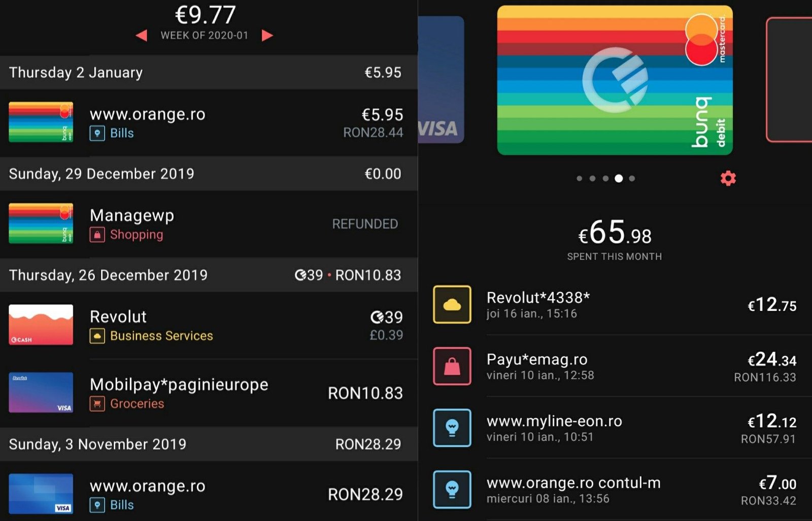Select the rainbow bunq Mastercard debit card
This screenshot has height=521, width=812.
(615, 80)
